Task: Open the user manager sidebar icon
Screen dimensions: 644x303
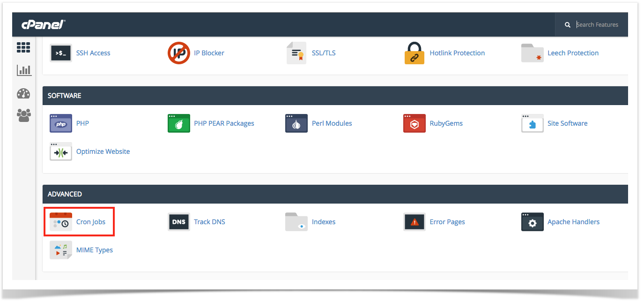Action: 24,115
